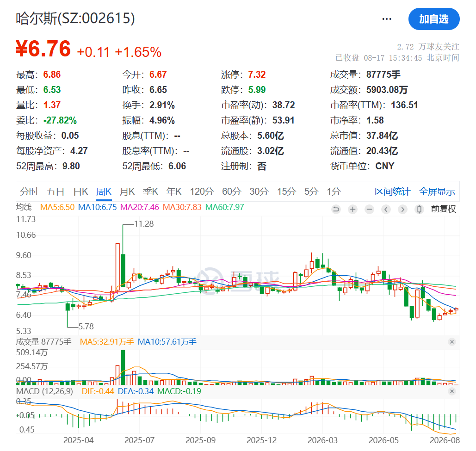Click the 涨停 7.32 value
Viewport: 476px width, 451px height.
[x=257, y=74]
